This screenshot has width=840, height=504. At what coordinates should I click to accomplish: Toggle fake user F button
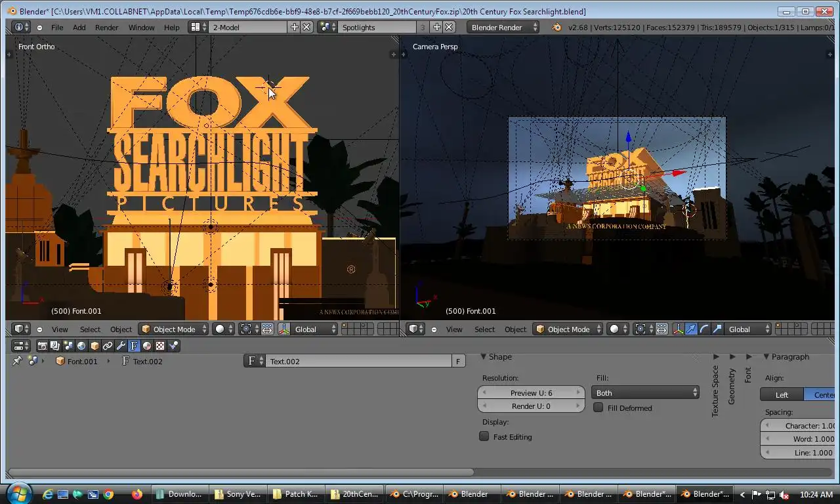point(459,361)
